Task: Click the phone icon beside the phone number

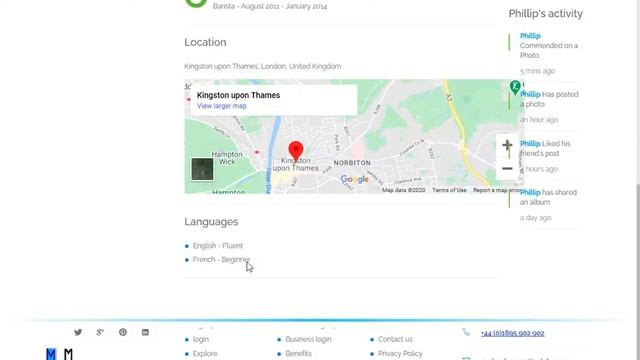Action: click(466, 332)
